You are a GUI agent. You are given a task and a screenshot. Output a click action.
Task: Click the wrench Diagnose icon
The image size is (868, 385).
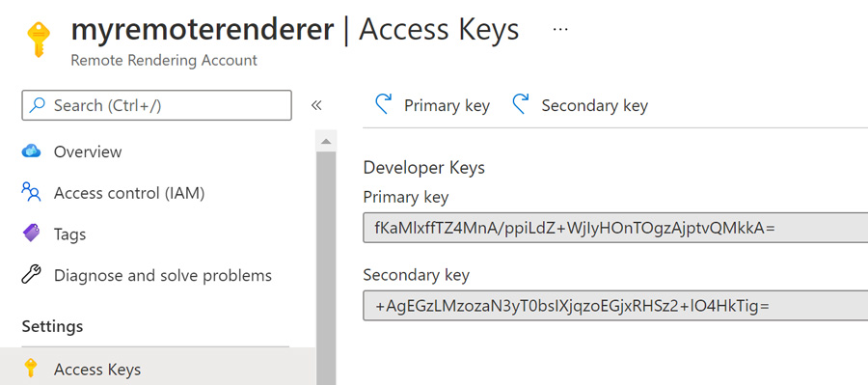coord(31,275)
